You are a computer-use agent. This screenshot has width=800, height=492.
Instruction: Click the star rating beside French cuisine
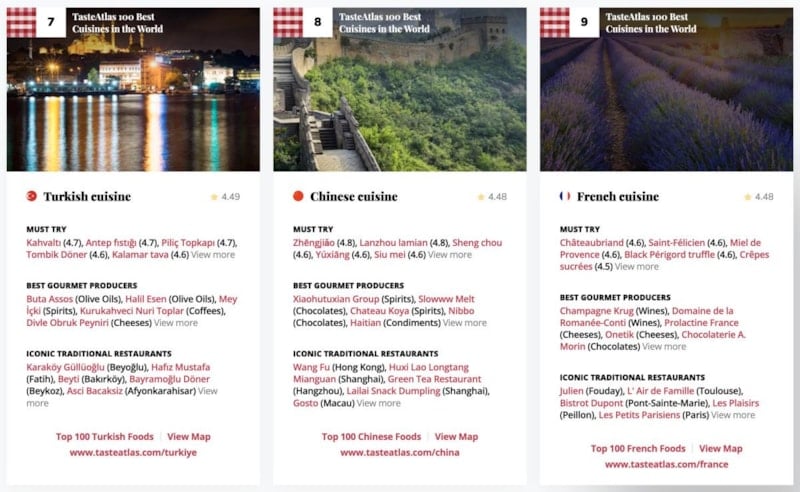759,196
